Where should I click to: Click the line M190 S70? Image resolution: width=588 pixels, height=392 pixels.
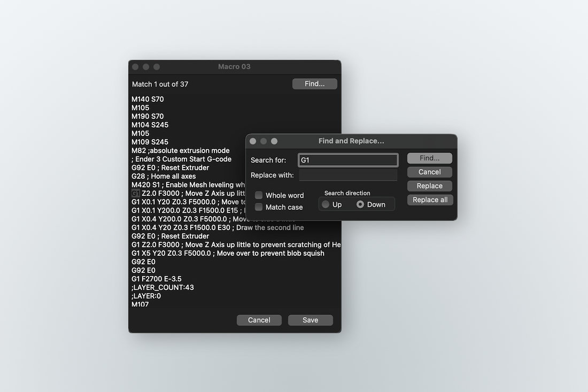148,116
